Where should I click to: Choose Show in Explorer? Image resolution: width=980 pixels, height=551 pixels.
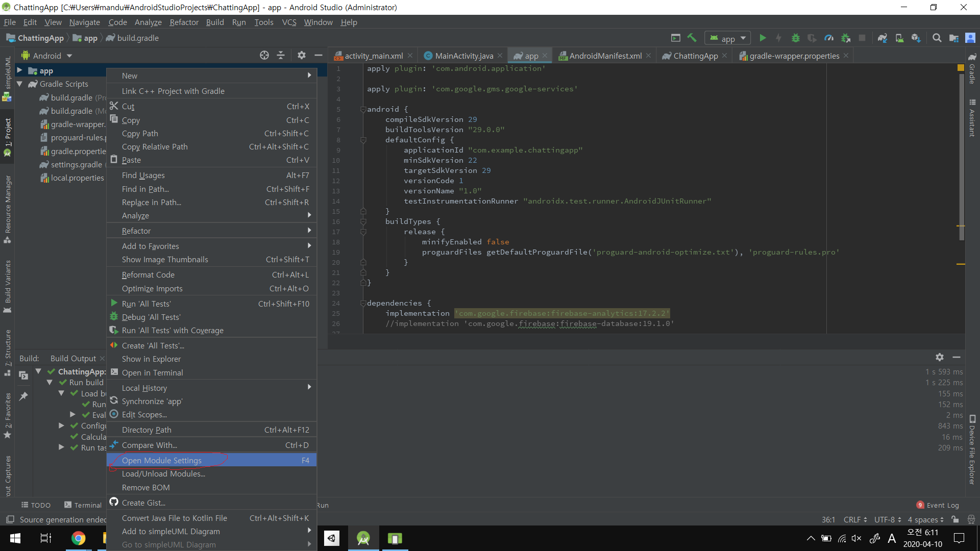(x=212, y=359)
